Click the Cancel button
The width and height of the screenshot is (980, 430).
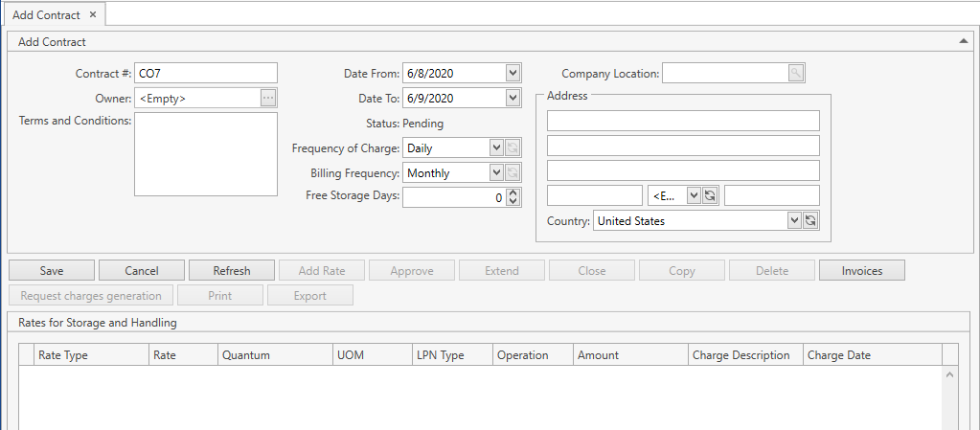pos(142,271)
